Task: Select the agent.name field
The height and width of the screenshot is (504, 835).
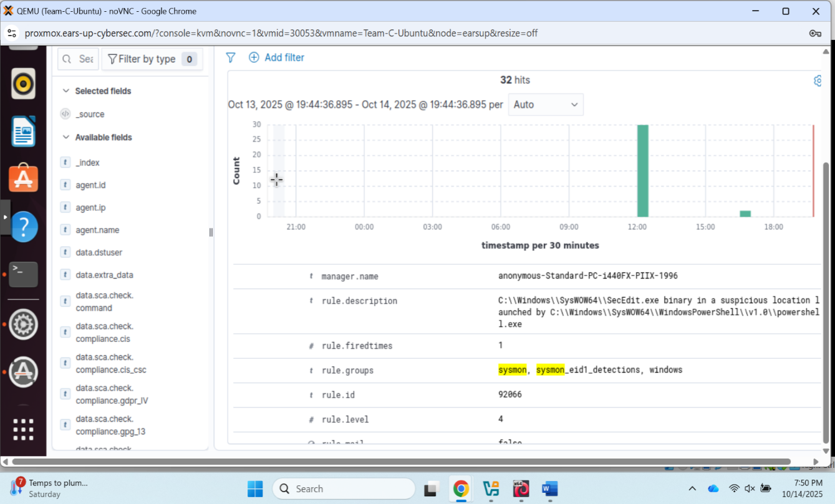Action: pos(97,230)
